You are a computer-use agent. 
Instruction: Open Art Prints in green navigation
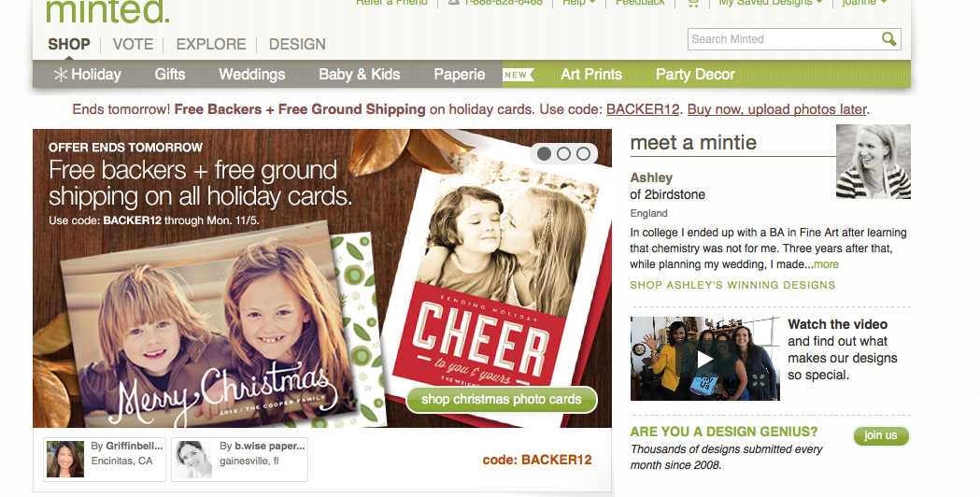pyautogui.click(x=591, y=75)
